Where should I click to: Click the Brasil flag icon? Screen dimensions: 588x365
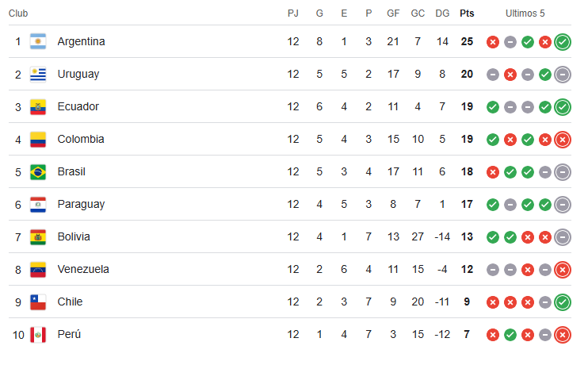(x=38, y=171)
